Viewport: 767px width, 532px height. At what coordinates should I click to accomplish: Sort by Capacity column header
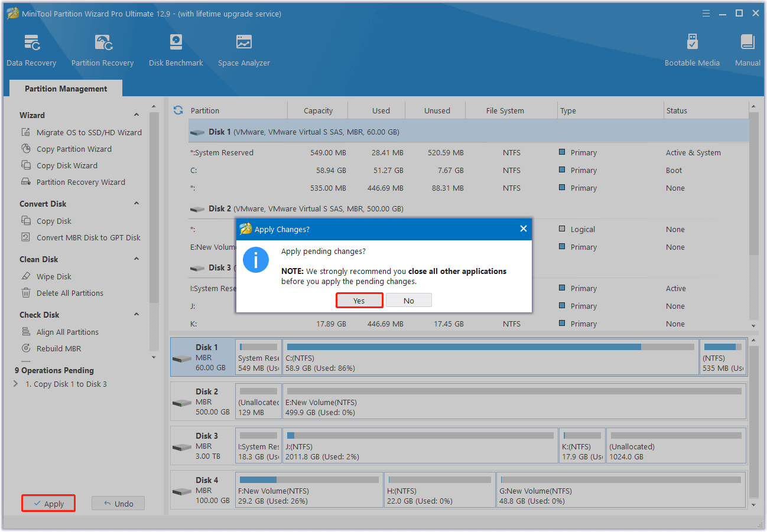(x=318, y=110)
